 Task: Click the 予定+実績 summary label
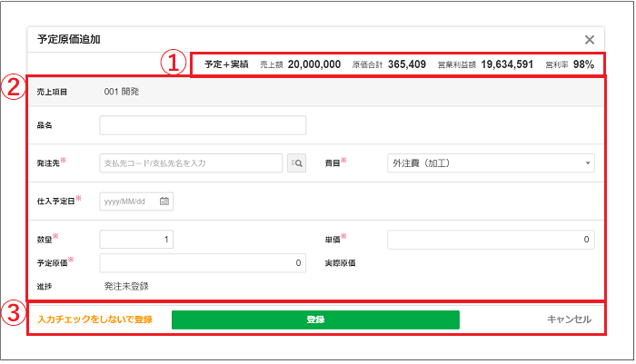coord(225,65)
